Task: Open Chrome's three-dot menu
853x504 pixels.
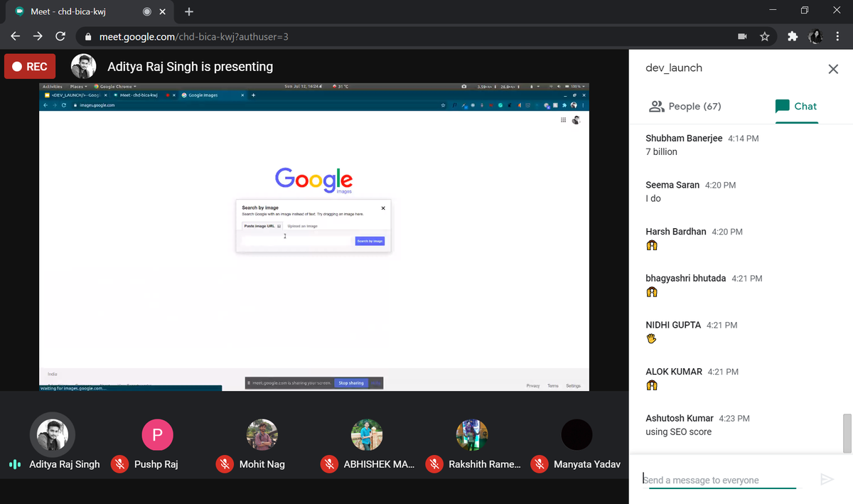Action: coord(838,36)
